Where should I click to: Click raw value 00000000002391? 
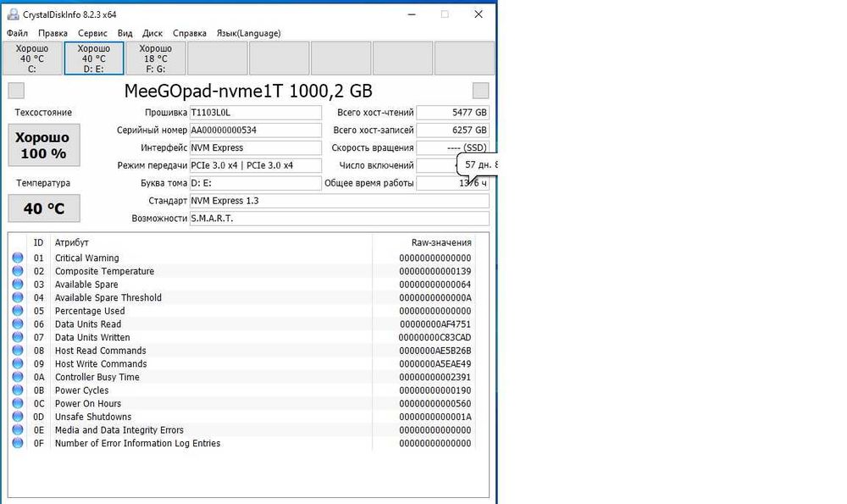click(x=435, y=377)
